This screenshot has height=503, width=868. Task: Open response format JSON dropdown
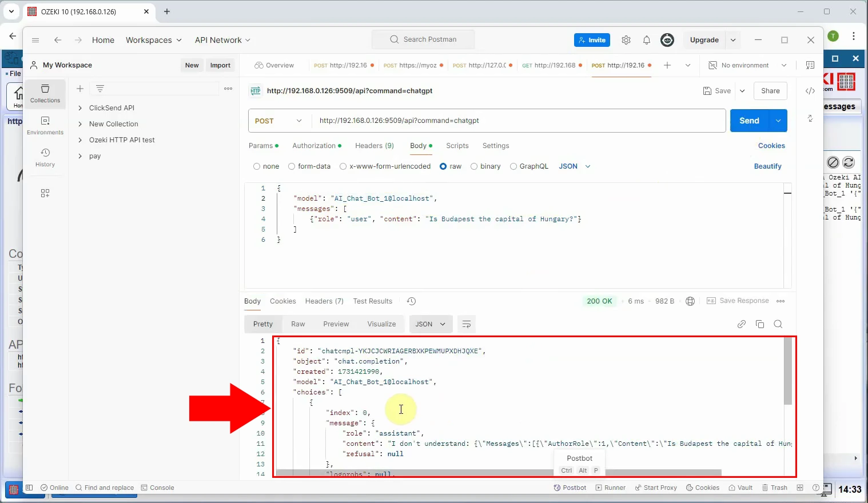431,324
